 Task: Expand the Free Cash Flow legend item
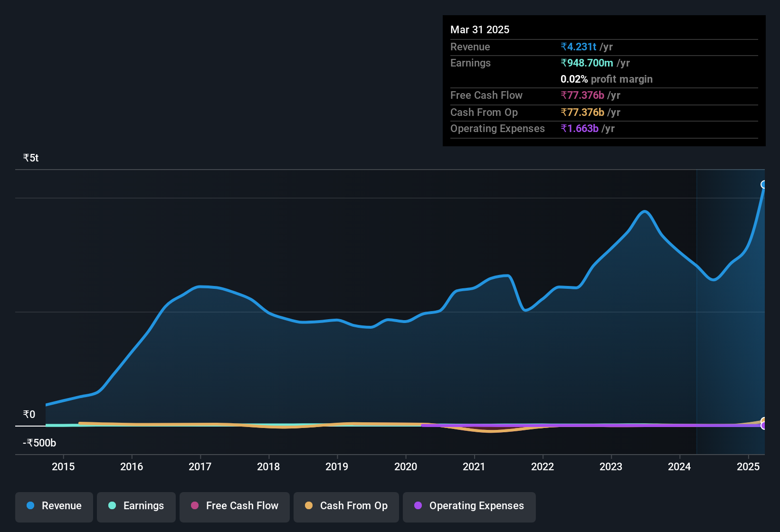(x=234, y=506)
